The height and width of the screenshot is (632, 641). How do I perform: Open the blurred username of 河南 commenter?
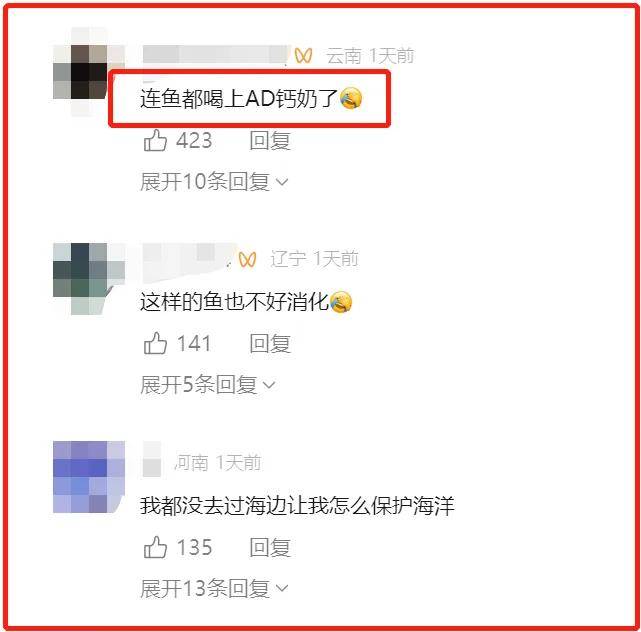[x=152, y=459]
